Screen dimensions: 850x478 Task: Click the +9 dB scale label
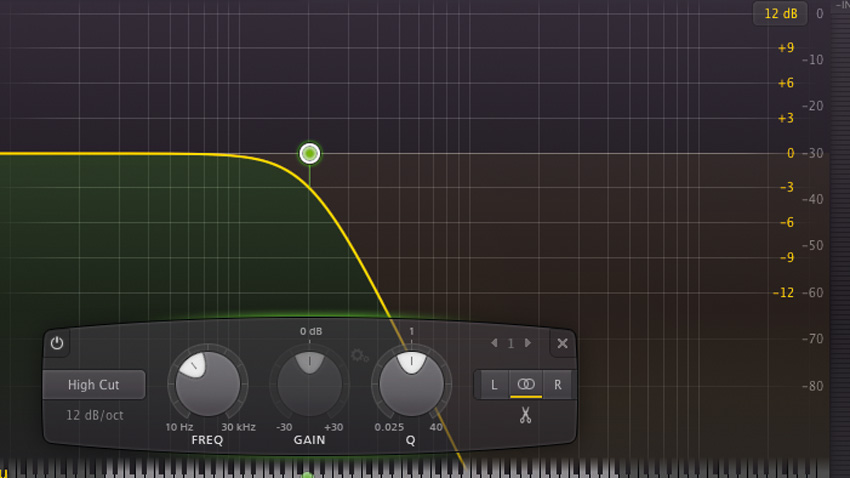pyautogui.click(x=786, y=48)
